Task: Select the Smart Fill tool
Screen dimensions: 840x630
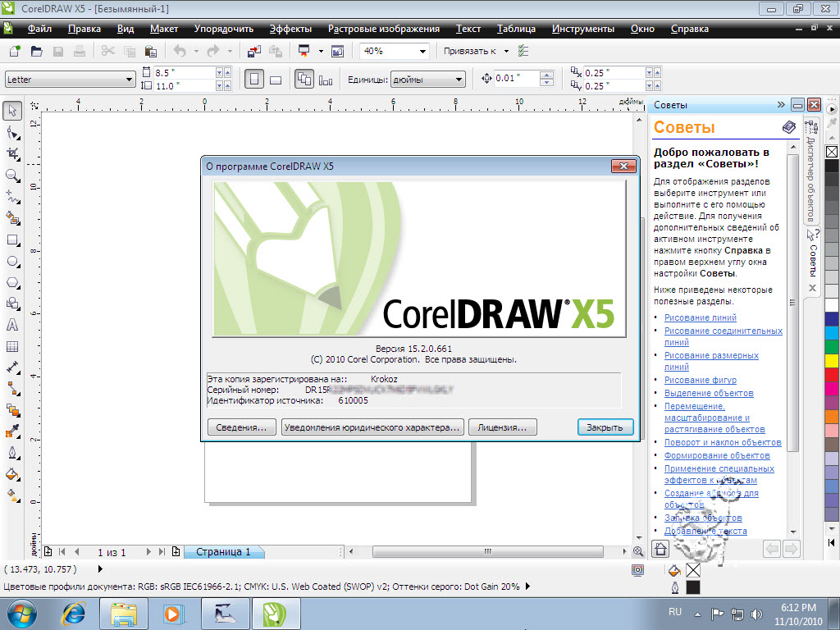Action: point(12,218)
